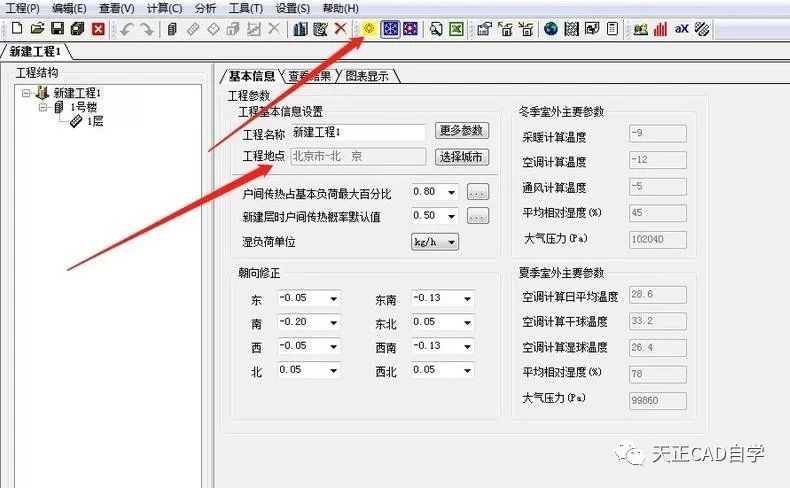Click the Save all stacked disks icon
Image resolution: width=790 pixels, height=488 pixels.
click(78, 29)
